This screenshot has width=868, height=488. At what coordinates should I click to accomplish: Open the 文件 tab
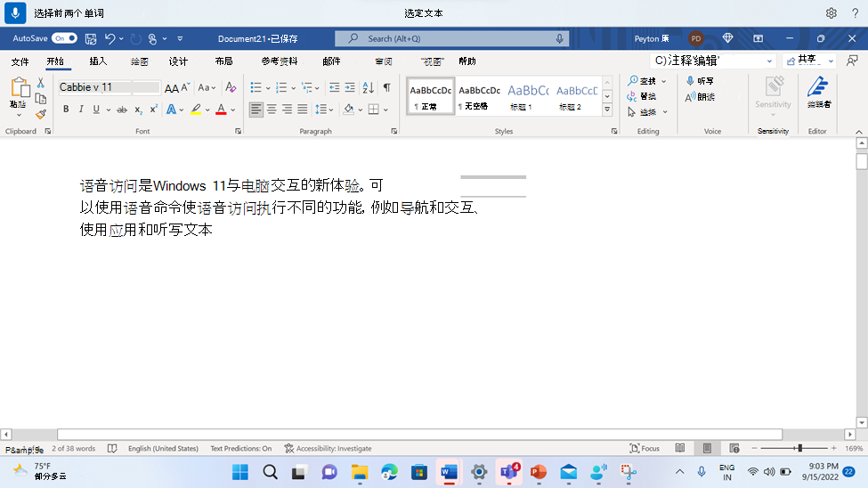(20, 61)
